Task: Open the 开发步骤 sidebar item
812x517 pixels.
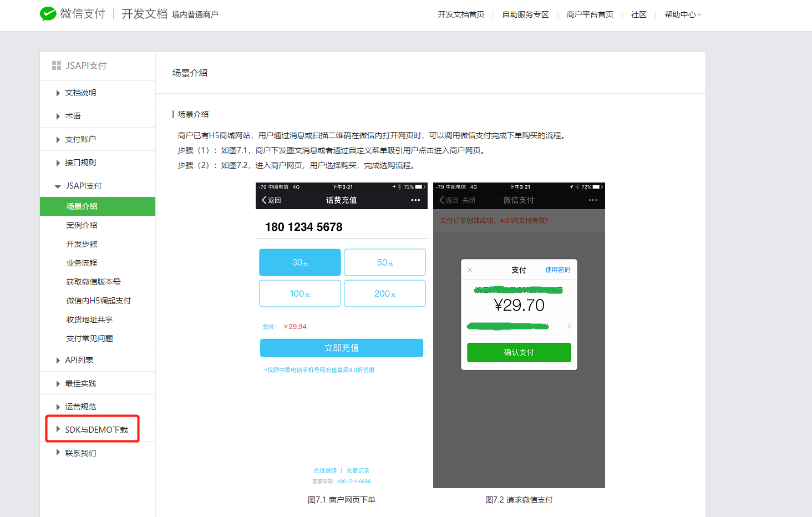Action: [82, 244]
